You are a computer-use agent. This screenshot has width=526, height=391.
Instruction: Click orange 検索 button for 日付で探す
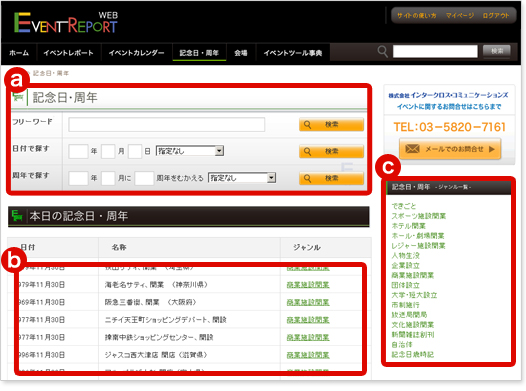click(331, 151)
